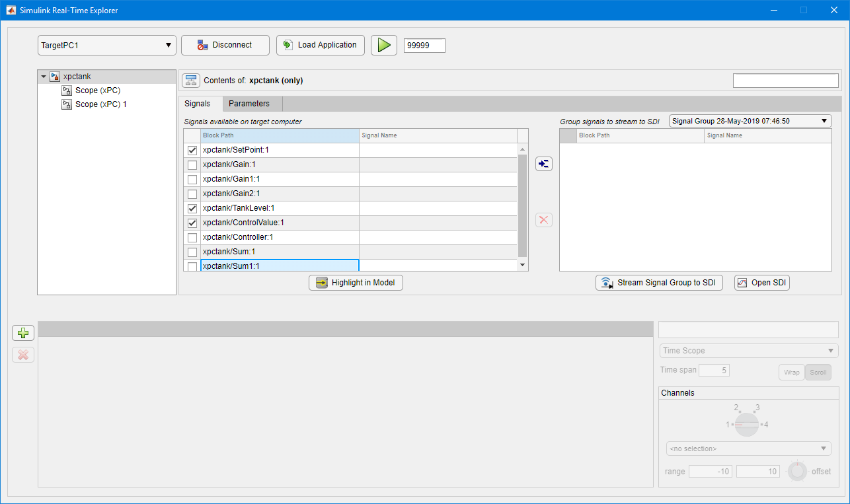Click the range minimum field showing -10

711,472
